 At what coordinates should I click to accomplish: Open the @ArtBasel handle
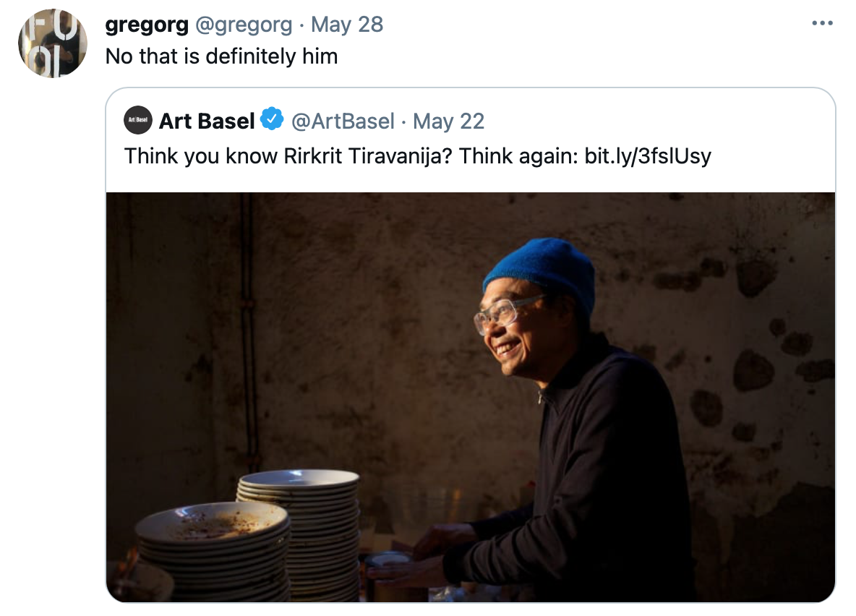(x=343, y=121)
